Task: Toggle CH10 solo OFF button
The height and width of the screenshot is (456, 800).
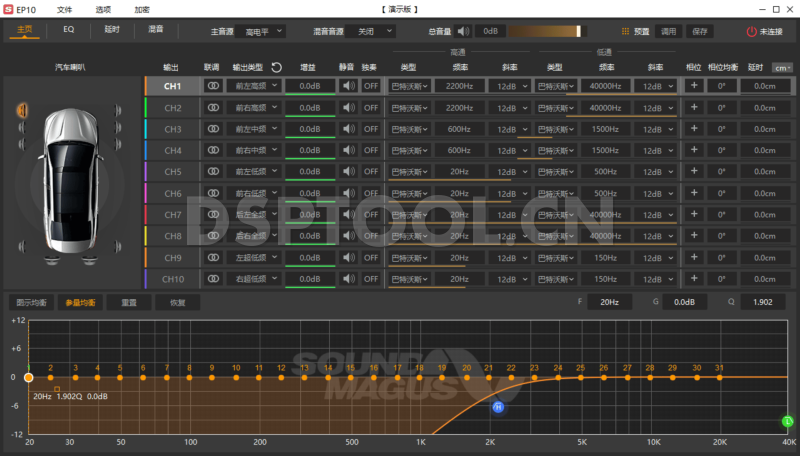Action: 371,279
